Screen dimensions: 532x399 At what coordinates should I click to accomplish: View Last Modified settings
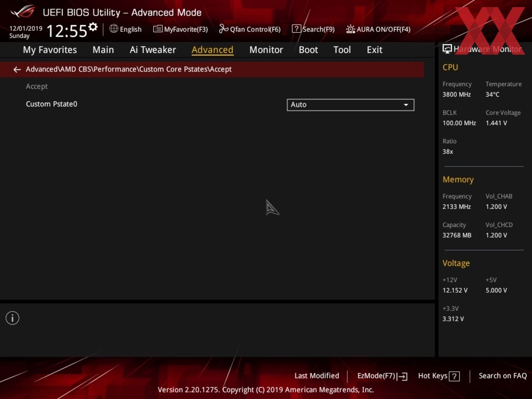pos(317,376)
